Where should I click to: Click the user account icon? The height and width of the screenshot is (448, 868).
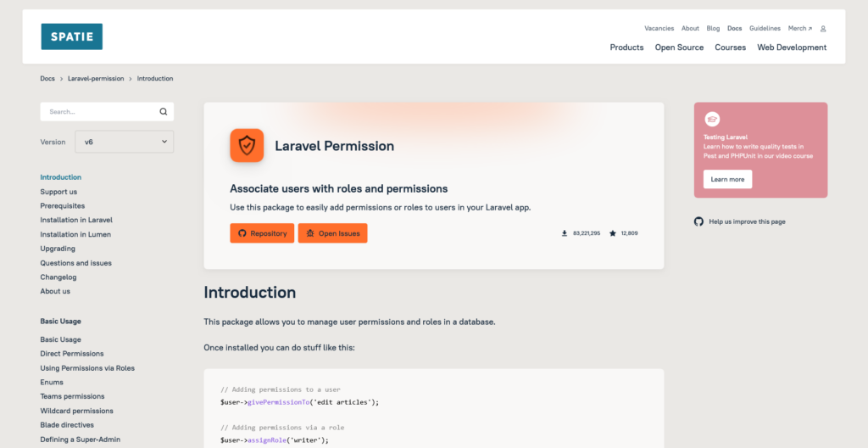click(823, 29)
